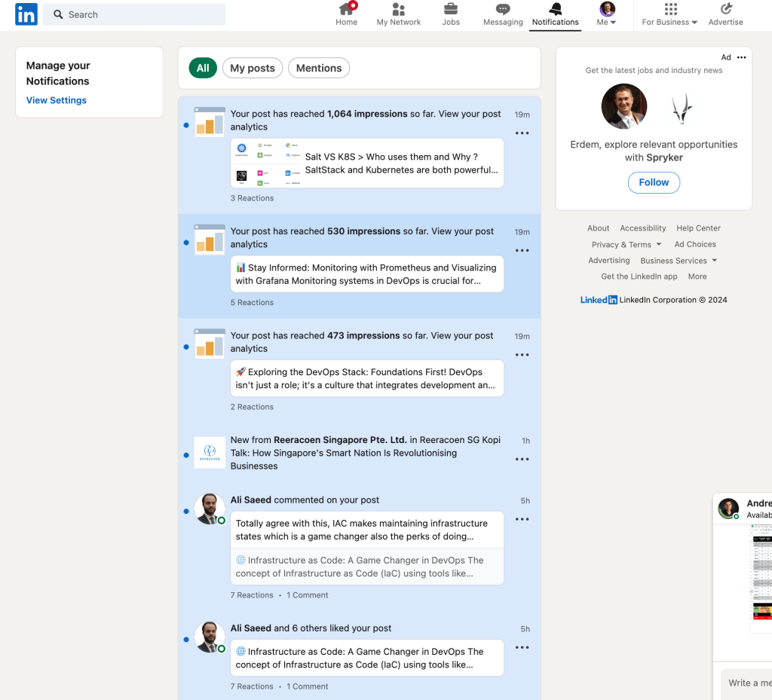The image size is (772, 700).
Task: Open options for Reeracoen Singapore notification
Action: (522, 459)
